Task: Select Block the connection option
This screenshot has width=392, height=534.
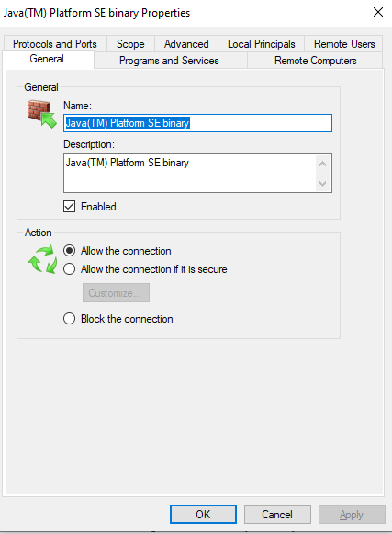Action: point(70,319)
